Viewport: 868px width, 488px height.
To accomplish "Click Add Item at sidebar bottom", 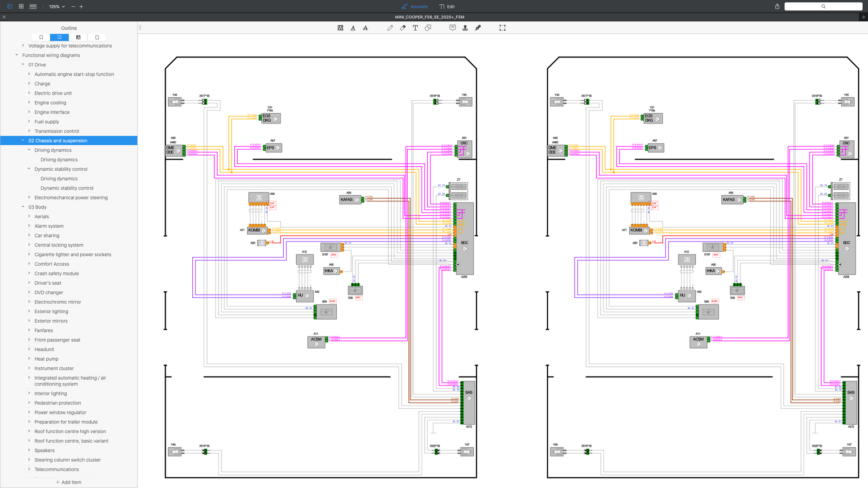I will point(69,482).
